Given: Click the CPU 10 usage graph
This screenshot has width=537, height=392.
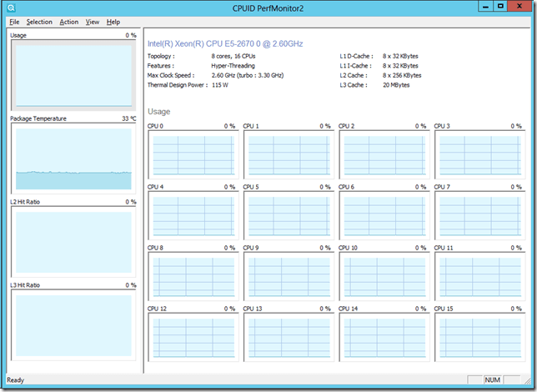Looking at the screenshot, I should [384, 276].
